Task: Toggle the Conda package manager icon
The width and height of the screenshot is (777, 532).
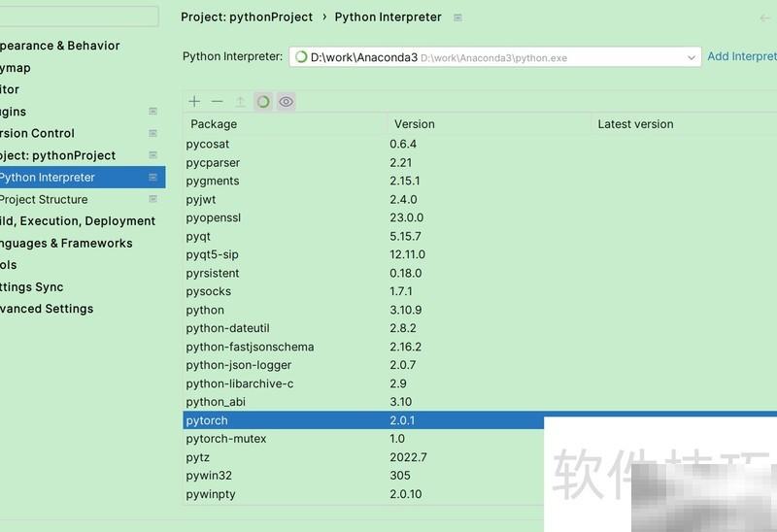Action: pyautogui.click(x=262, y=102)
